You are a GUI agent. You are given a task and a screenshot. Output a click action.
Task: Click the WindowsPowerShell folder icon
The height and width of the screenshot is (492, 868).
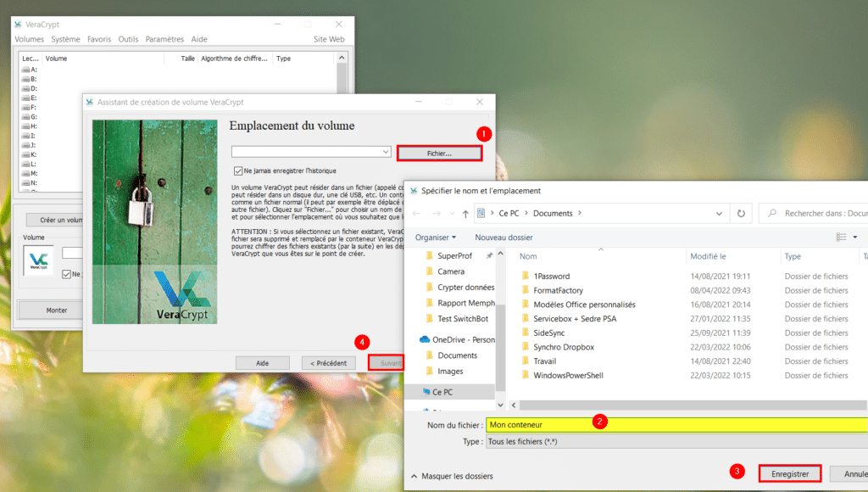[526, 375]
